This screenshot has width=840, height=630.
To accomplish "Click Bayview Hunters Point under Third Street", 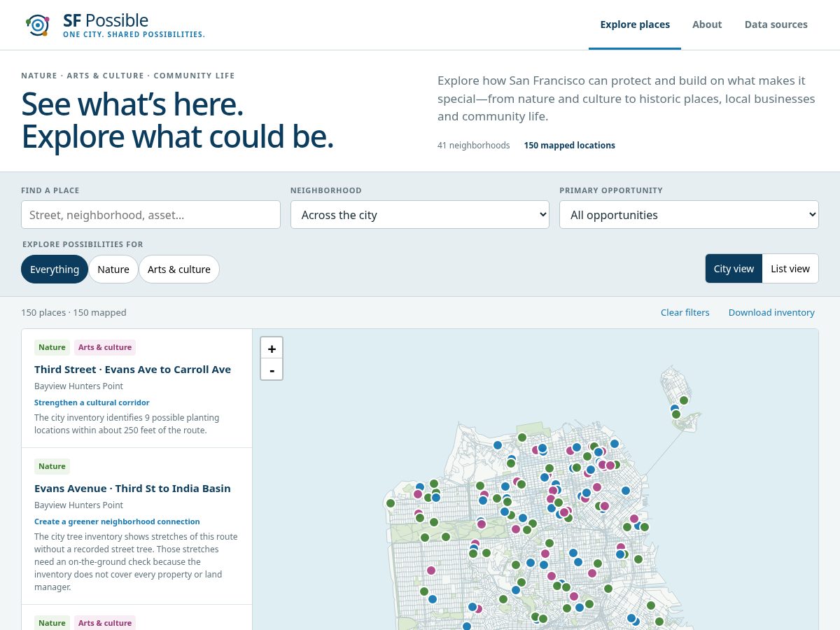I will click(78, 386).
